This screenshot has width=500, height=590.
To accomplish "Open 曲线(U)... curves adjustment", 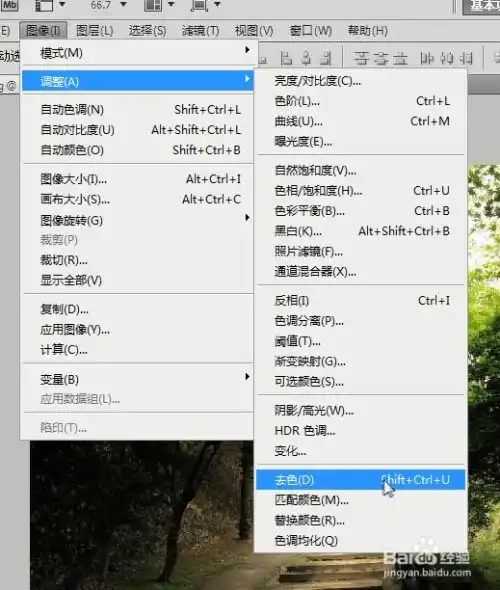I will [x=360, y=121].
